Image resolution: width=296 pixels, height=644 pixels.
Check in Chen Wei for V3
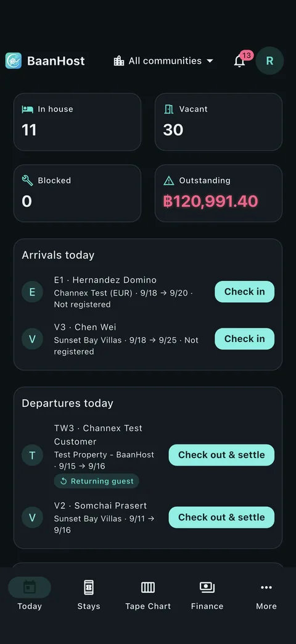point(245,339)
